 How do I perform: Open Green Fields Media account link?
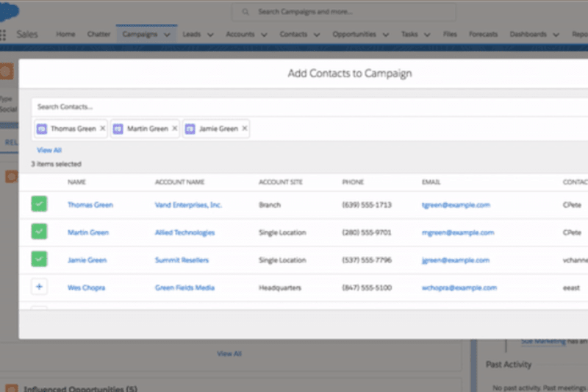(x=185, y=288)
